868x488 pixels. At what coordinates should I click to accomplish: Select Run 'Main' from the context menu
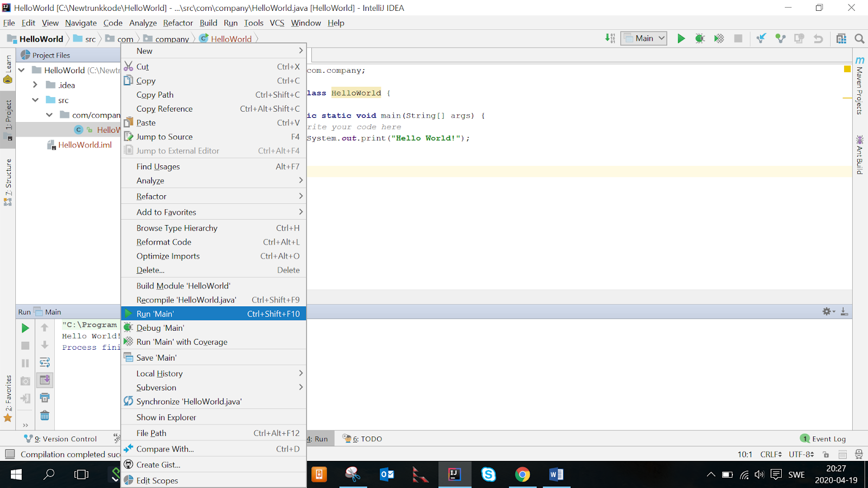(x=155, y=313)
